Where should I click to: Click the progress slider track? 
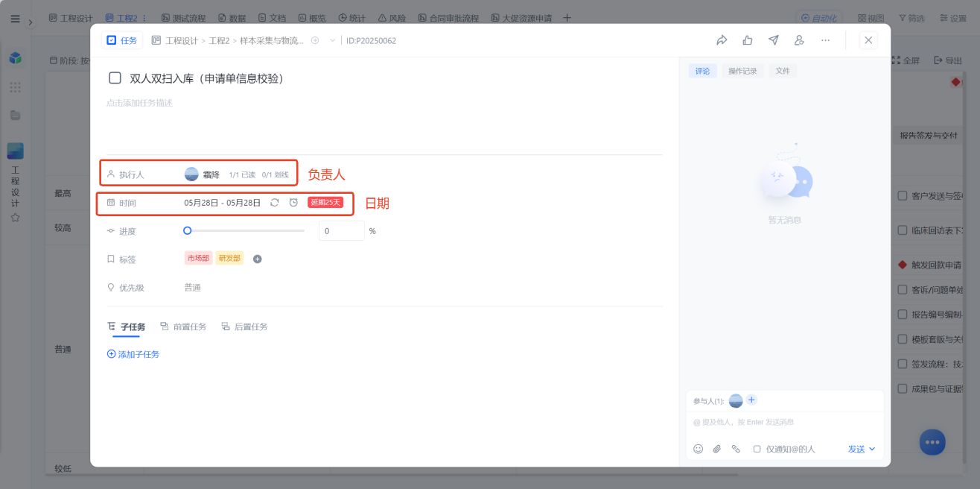(x=244, y=230)
